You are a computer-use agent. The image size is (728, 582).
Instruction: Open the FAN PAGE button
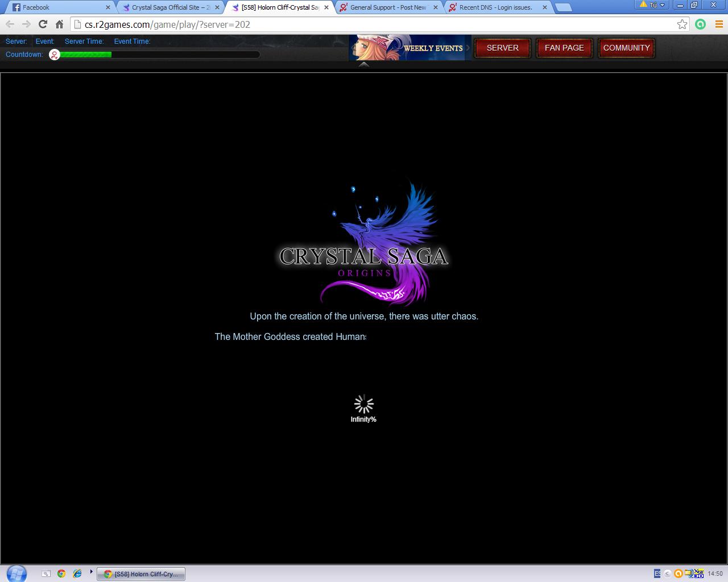[x=564, y=48]
